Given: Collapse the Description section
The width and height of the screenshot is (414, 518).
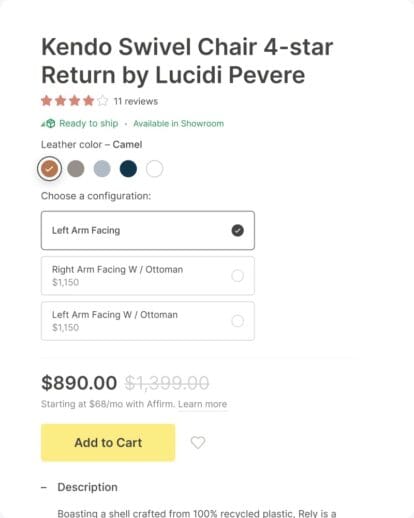Looking at the screenshot, I should coord(87,487).
